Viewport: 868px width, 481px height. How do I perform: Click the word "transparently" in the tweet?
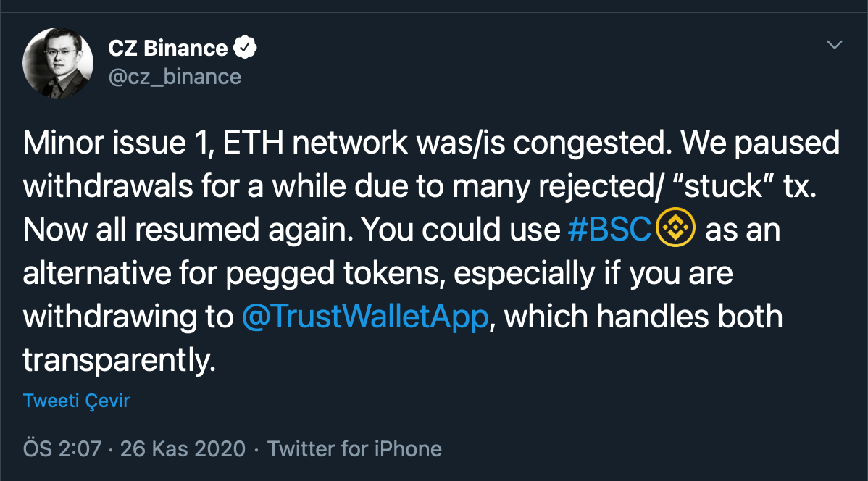[x=119, y=361]
